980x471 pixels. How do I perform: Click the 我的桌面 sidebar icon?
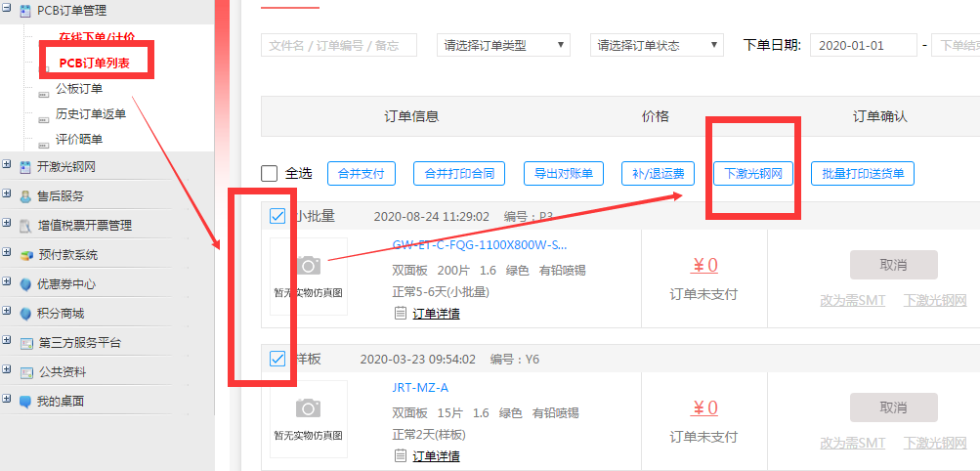[x=26, y=401]
